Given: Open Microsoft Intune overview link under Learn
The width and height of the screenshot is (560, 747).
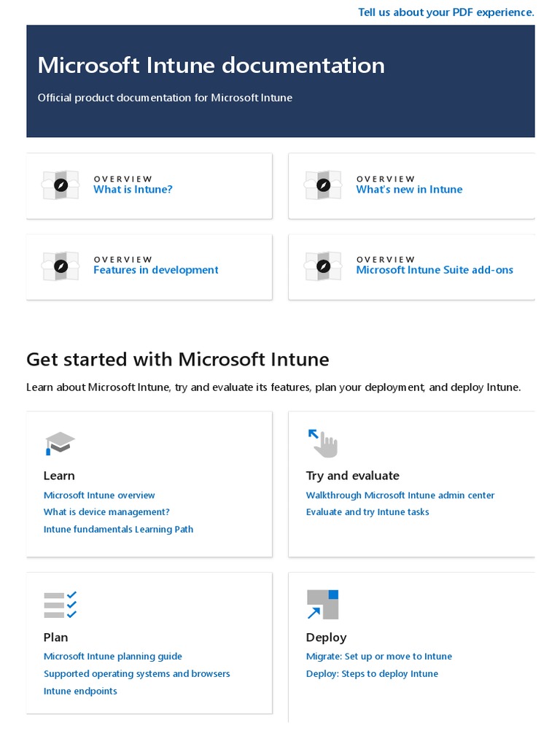Looking at the screenshot, I should click(x=99, y=495).
